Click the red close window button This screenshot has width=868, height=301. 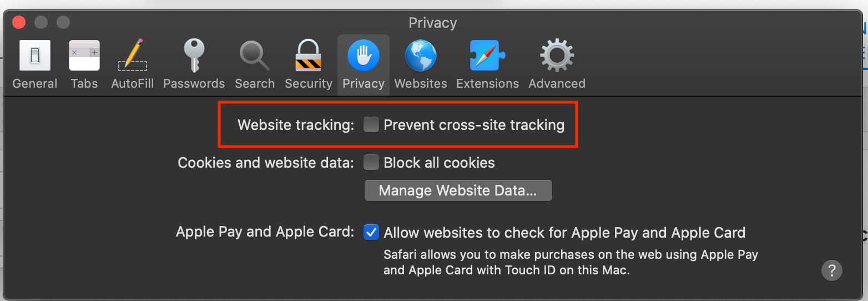[x=19, y=22]
